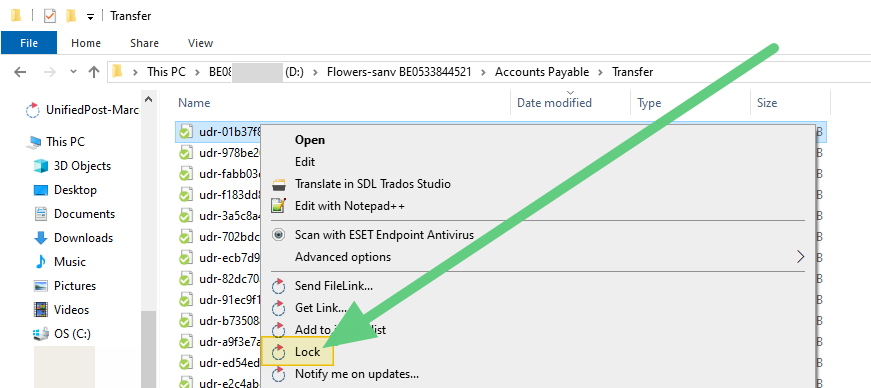Image resolution: width=871 pixels, height=388 pixels.
Task: Open recent locations dropdown arrow
Action: [73, 72]
